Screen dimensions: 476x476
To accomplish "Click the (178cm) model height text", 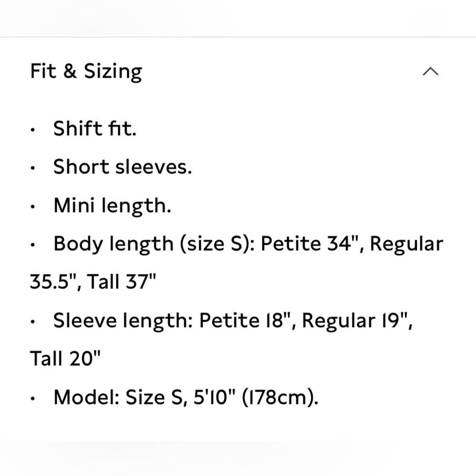I will [x=280, y=397].
